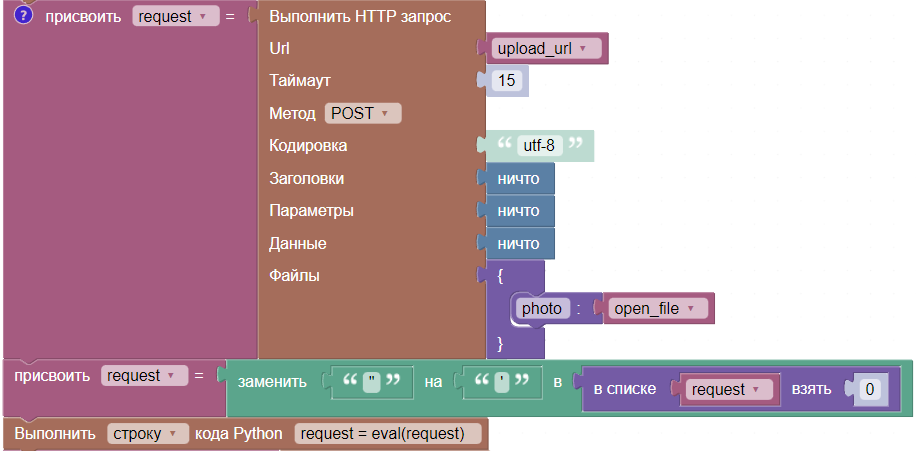Open the строку dropdown in Python block
The image size is (916, 451).
148,434
